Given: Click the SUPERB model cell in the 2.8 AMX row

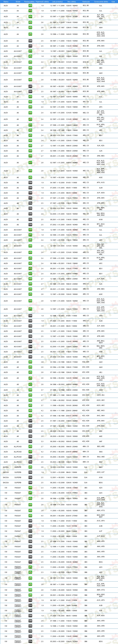Looking at the screenshot, I should click(18, 467).
